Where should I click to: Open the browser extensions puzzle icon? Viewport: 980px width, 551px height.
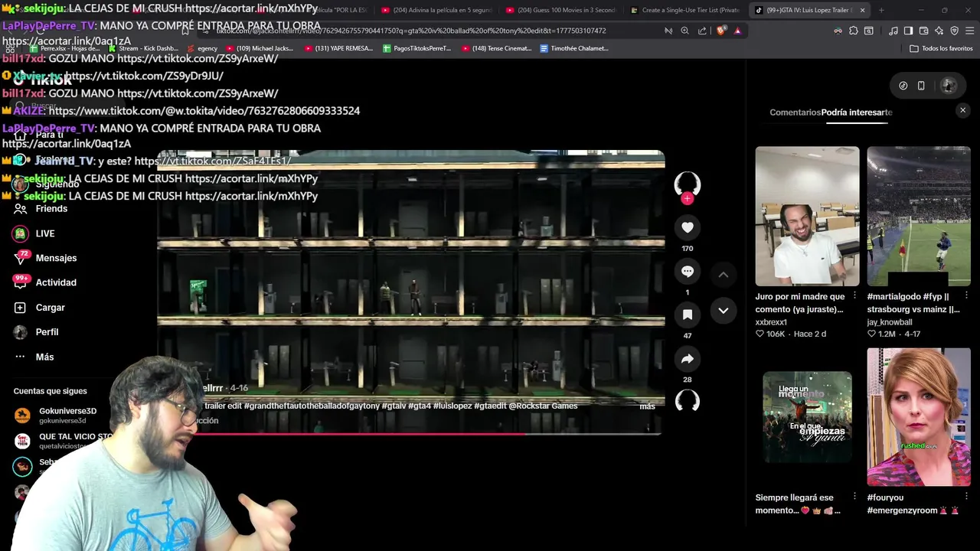click(854, 31)
